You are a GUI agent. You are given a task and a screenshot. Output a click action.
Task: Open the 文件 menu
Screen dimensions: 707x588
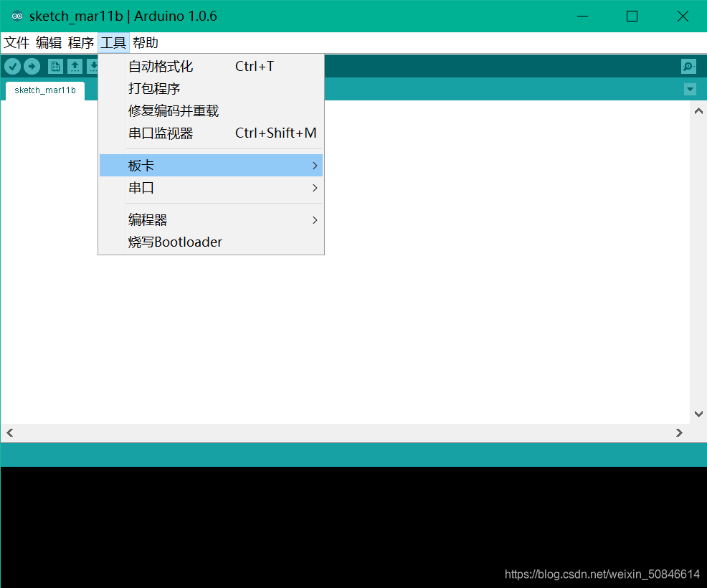[16, 43]
